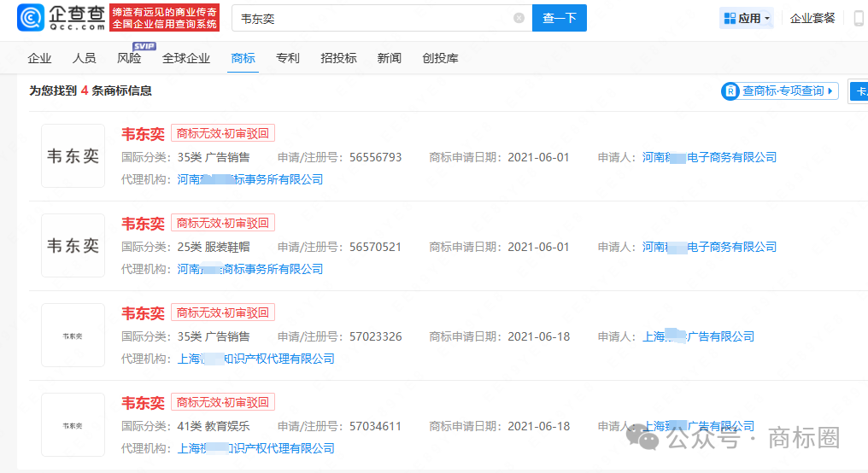Open trademark thumbnail for registration 57034611

click(x=73, y=425)
